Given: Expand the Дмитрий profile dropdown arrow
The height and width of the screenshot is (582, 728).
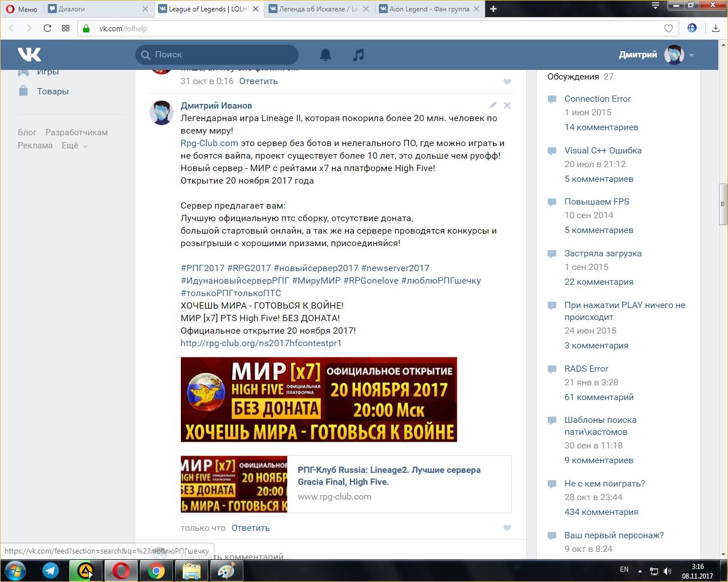Looking at the screenshot, I should pos(692,55).
